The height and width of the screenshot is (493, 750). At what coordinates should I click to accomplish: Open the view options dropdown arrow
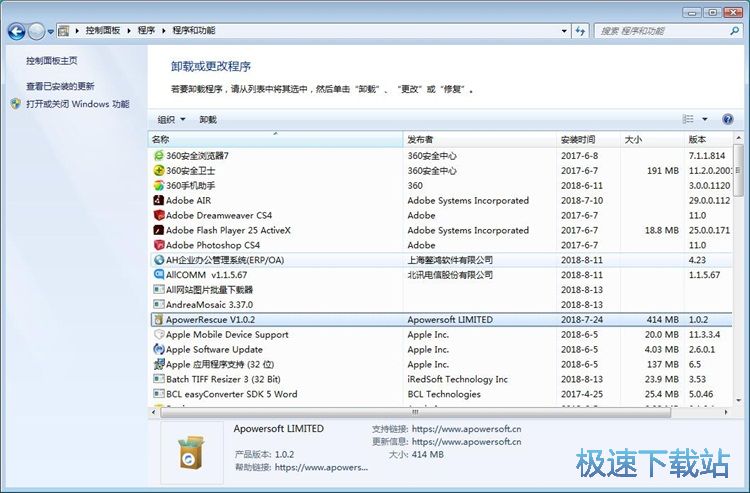coord(705,119)
